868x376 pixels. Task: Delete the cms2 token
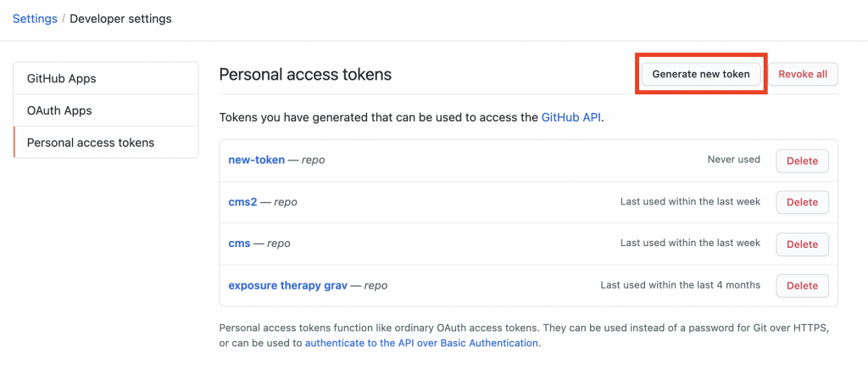click(802, 202)
